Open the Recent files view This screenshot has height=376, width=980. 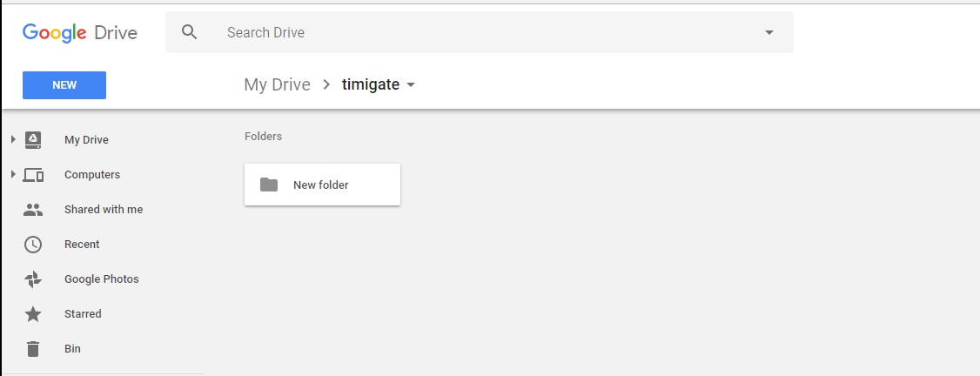click(x=82, y=245)
